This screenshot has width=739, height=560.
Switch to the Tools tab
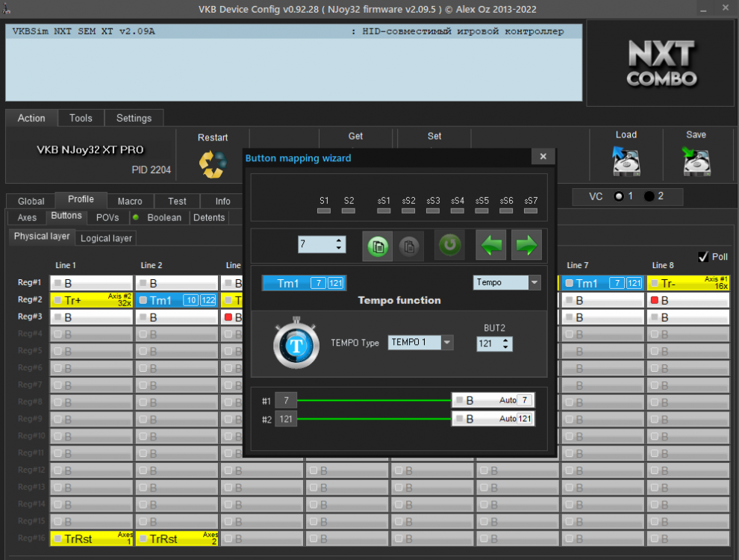(x=81, y=118)
